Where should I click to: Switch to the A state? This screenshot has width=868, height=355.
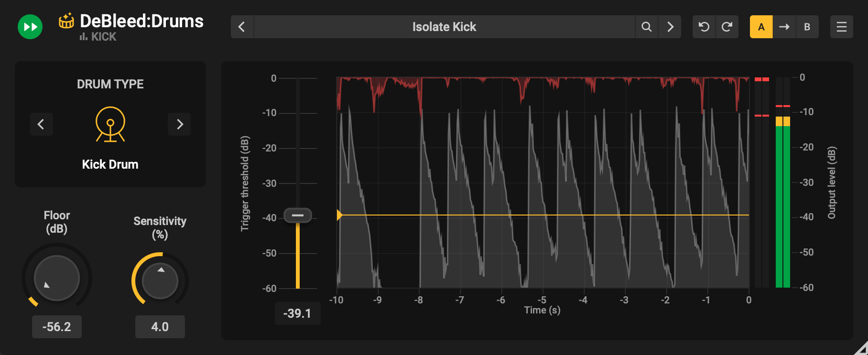pyautogui.click(x=761, y=27)
